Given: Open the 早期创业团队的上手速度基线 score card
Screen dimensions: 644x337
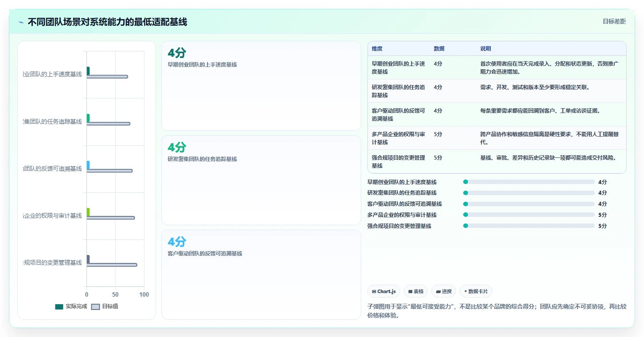Looking at the screenshot, I should coord(261,86).
